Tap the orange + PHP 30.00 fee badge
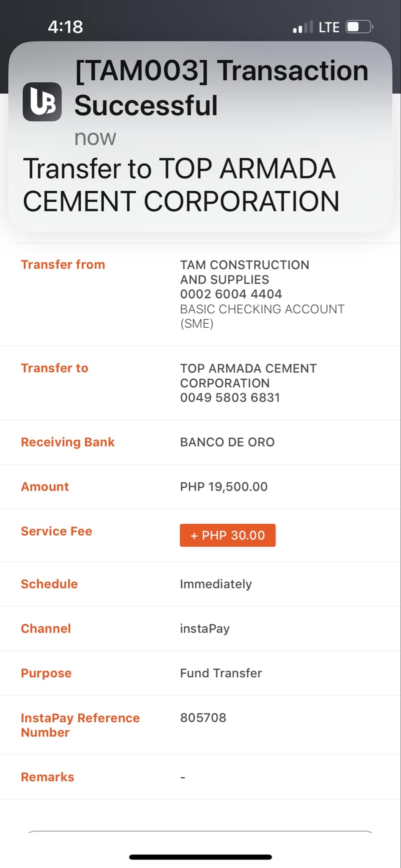 [x=227, y=535]
